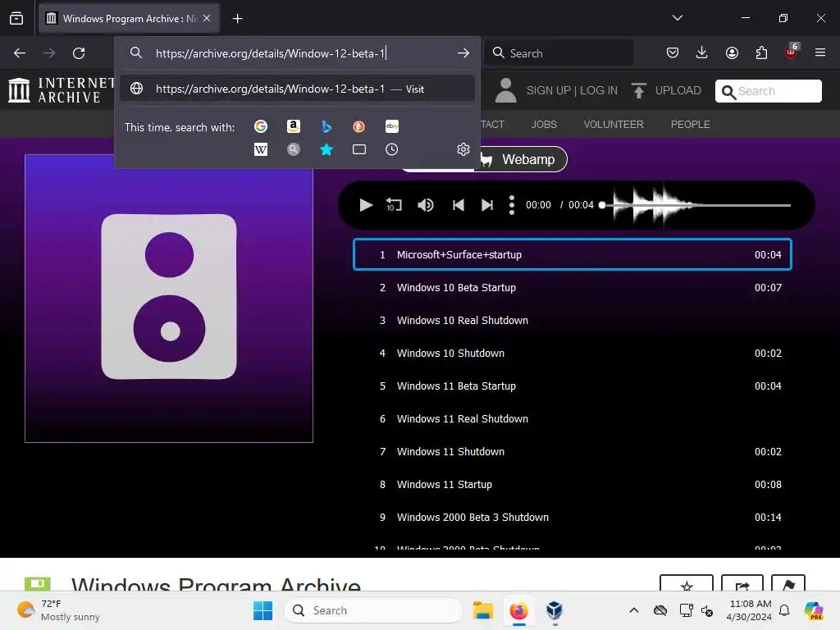Save page to Pocket
Screen dimensions: 840x630
click(x=673, y=52)
